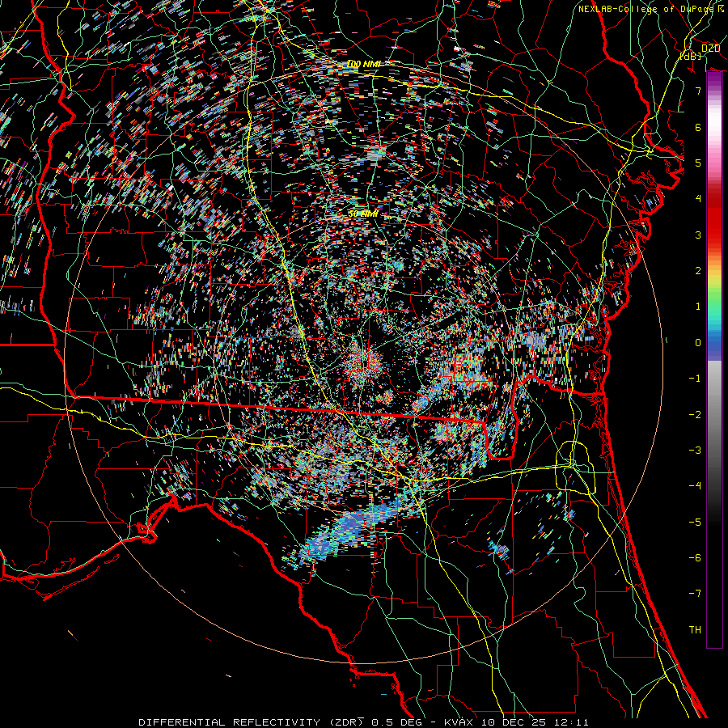The width and height of the screenshot is (728, 728).
Task: Click the DZD legend title
Action: [x=710, y=49]
